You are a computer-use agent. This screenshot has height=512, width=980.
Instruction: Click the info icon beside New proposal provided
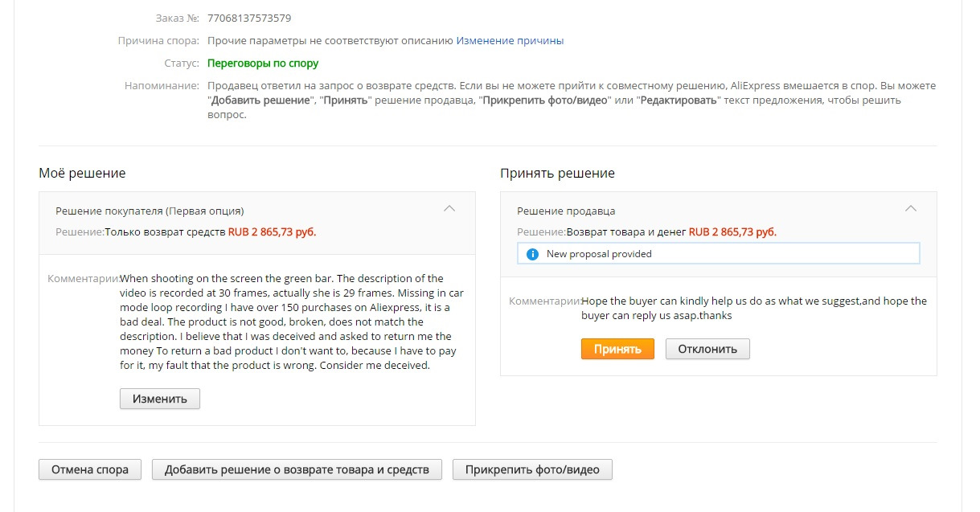(x=531, y=254)
